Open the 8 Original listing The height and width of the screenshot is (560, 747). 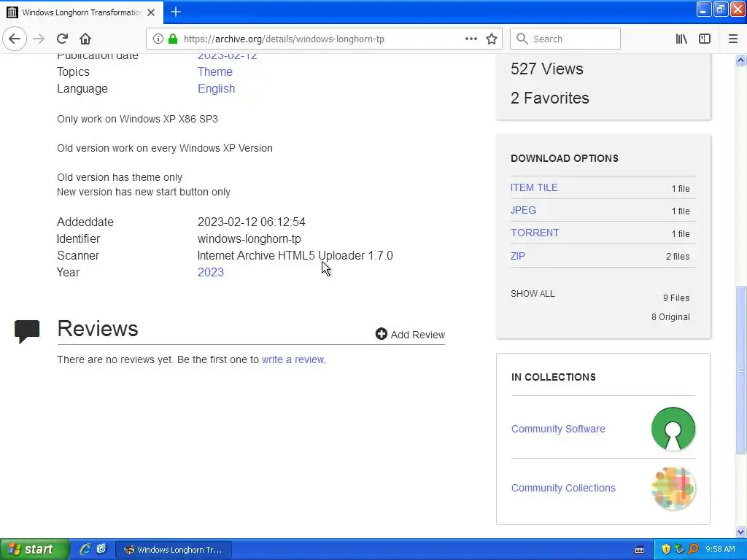coord(670,316)
